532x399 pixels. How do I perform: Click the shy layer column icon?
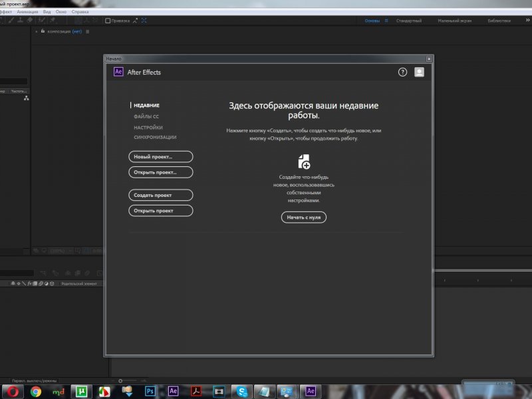(13, 283)
